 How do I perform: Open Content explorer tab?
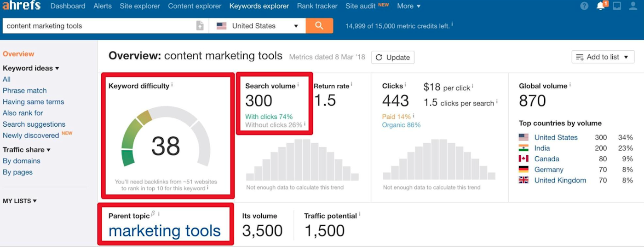click(x=195, y=6)
